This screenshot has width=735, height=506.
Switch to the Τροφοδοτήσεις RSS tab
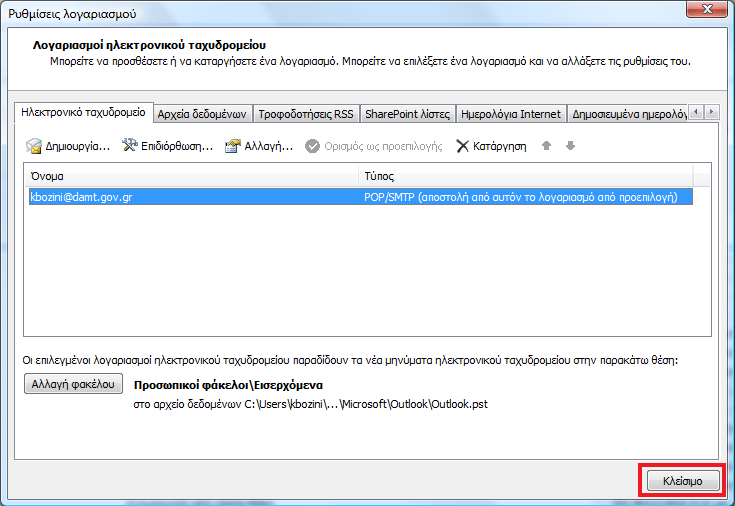(x=306, y=114)
